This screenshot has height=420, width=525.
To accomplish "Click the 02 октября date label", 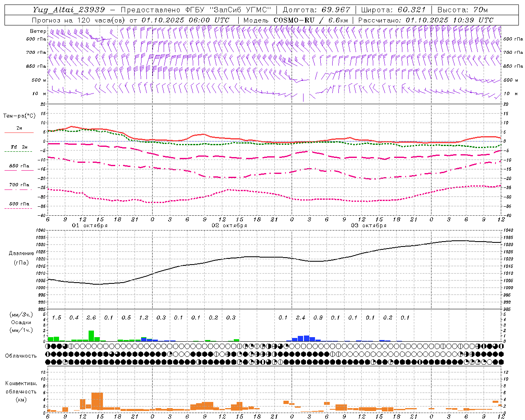I will 229,226.
